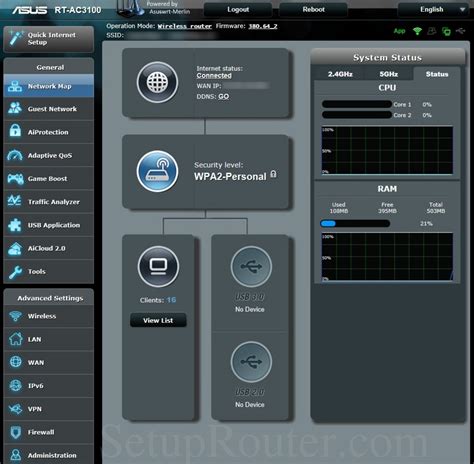
Task: Click the Firewall shield icon
Action: pos(15,432)
